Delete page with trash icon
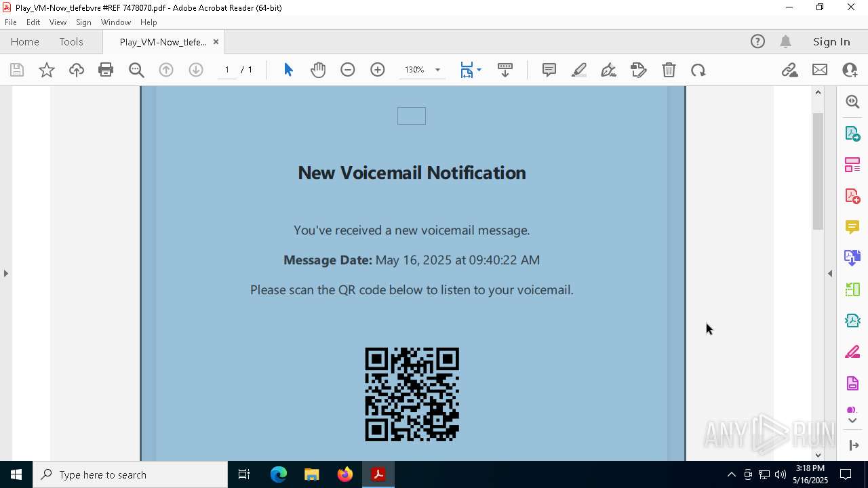 point(669,70)
